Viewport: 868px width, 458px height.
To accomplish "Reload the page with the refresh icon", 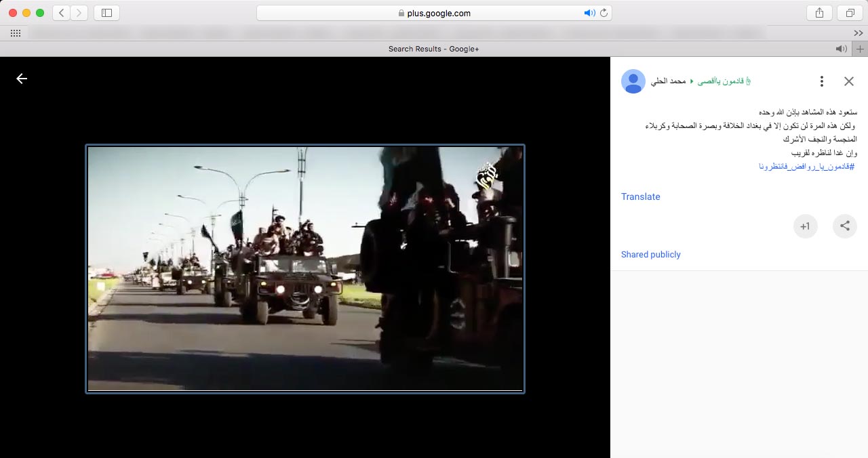I will 603,13.
